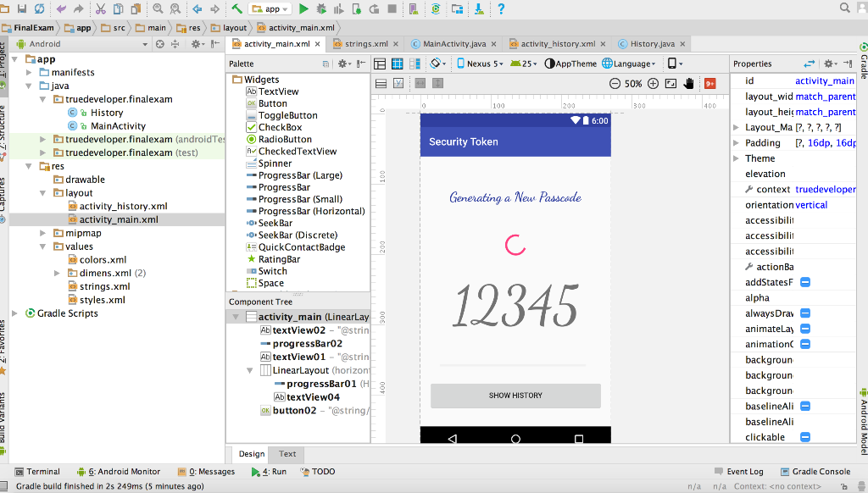Viewport: 868px width, 493px height.
Task: Click the hammer Make Project icon
Action: coord(237,8)
